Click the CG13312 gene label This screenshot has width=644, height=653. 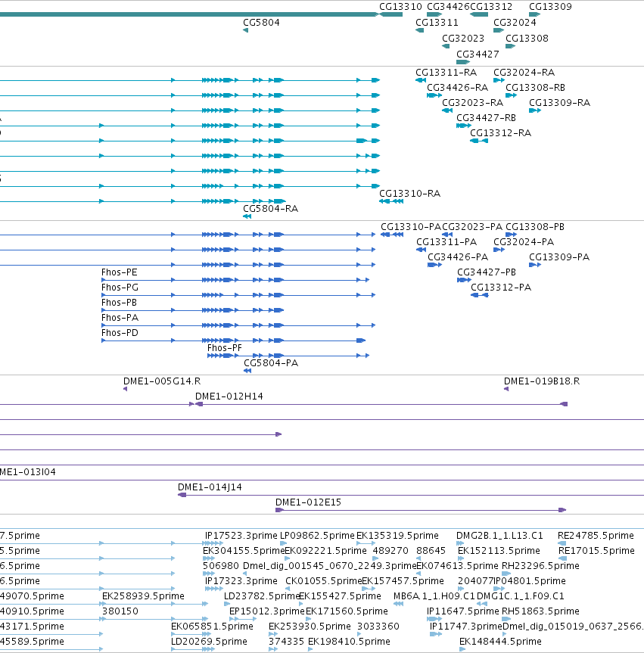491,7
